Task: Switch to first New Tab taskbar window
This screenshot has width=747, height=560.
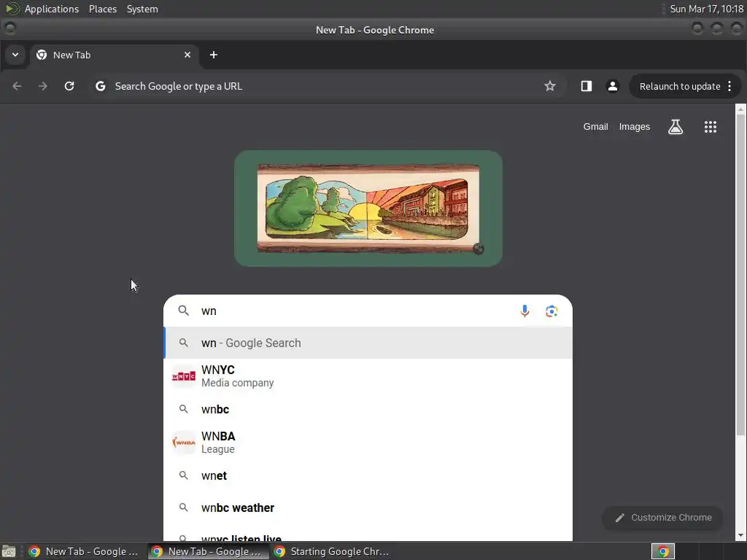Action: tap(84, 551)
